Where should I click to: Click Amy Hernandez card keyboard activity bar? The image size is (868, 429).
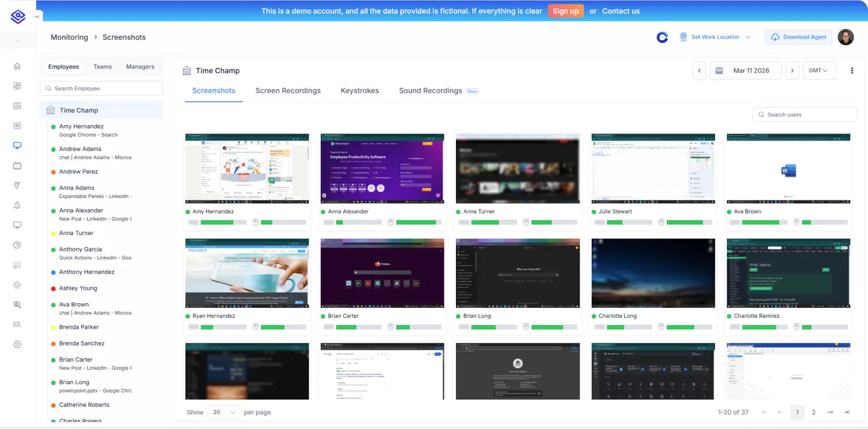click(x=224, y=223)
